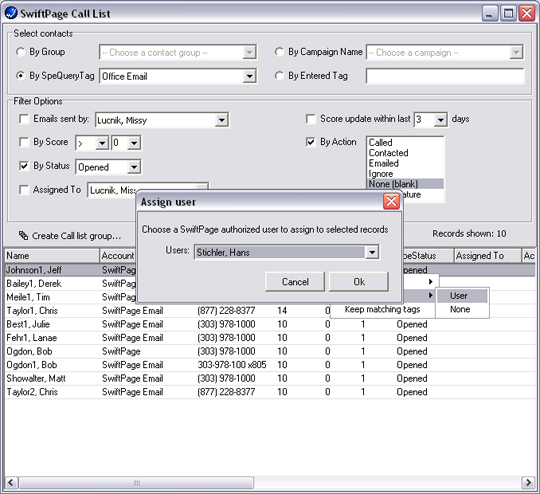
Task: Uncheck the By Action checkbox
Action: pyautogui.click(x=311, y=142)
